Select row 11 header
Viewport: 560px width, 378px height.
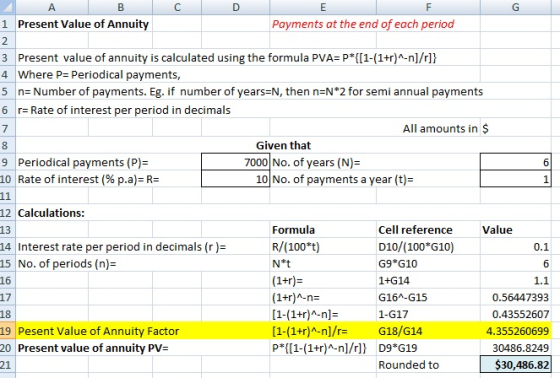pos(8,196)
